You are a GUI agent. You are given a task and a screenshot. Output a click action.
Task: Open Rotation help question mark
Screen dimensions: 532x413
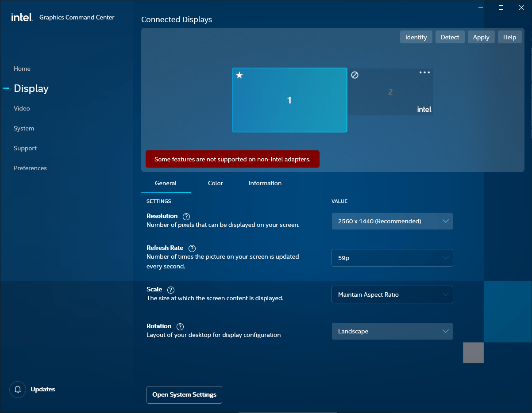tap(180, 327)
